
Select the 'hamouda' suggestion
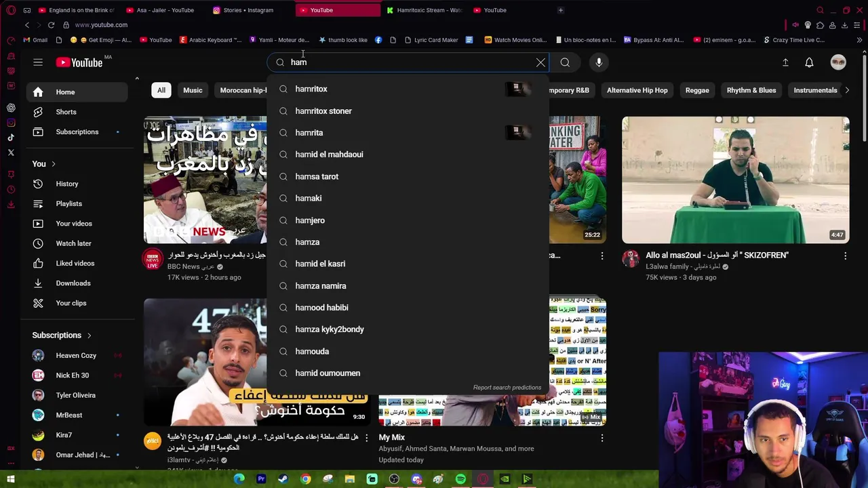[408, 351]
